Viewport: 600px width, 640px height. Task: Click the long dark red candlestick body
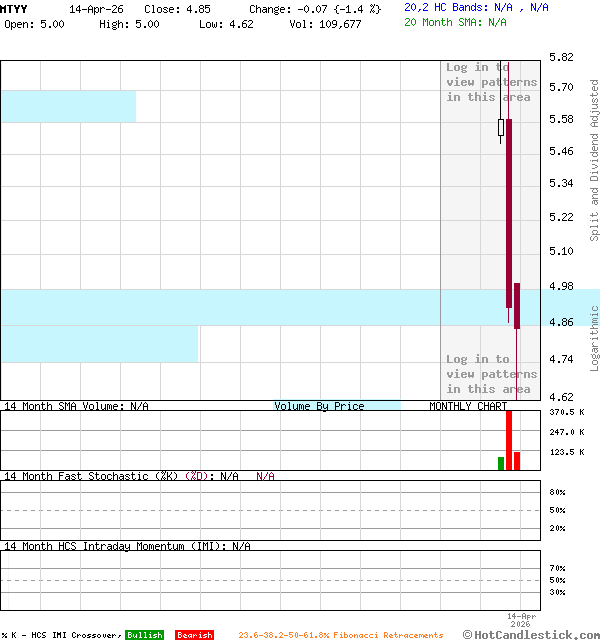coord(509,210)
